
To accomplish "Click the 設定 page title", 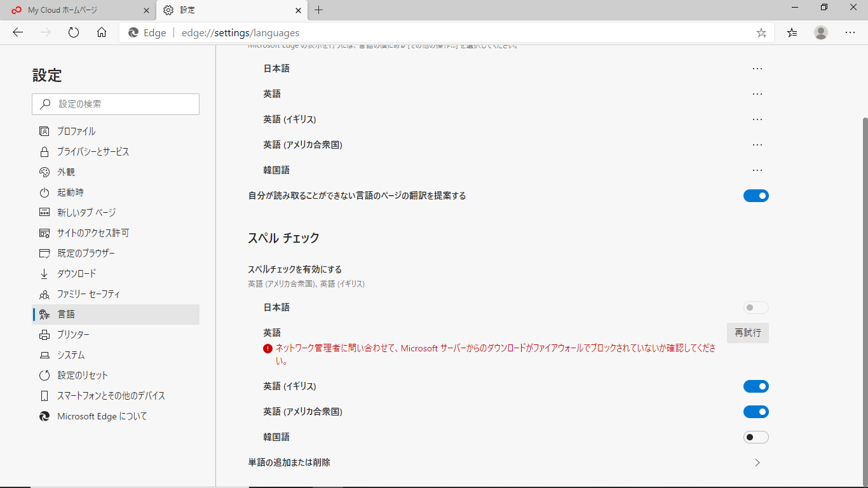I will click(x=47, y=76).
